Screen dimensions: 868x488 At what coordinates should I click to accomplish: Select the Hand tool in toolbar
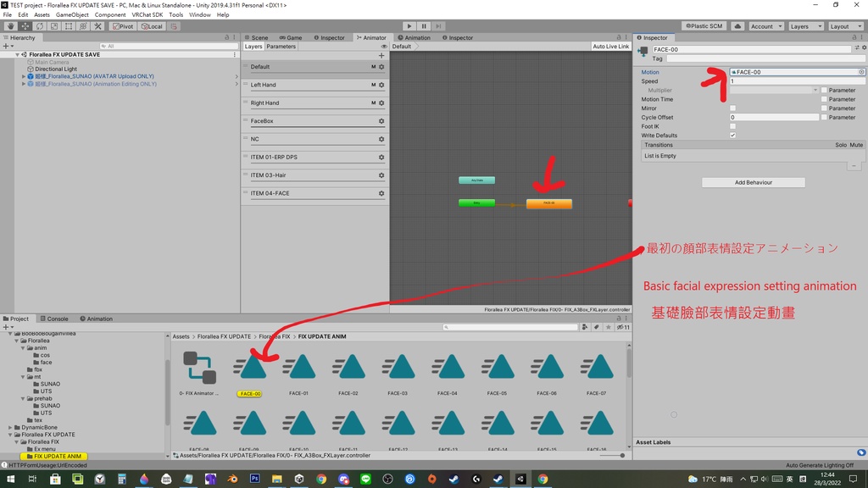pos(10,26)
